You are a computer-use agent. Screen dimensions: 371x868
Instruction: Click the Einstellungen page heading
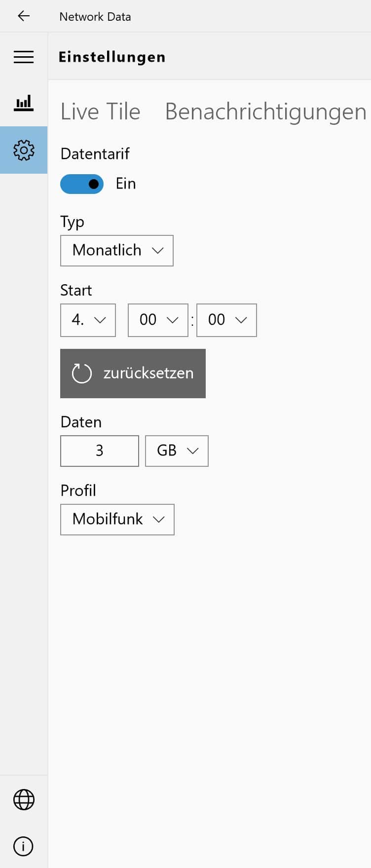112,57
